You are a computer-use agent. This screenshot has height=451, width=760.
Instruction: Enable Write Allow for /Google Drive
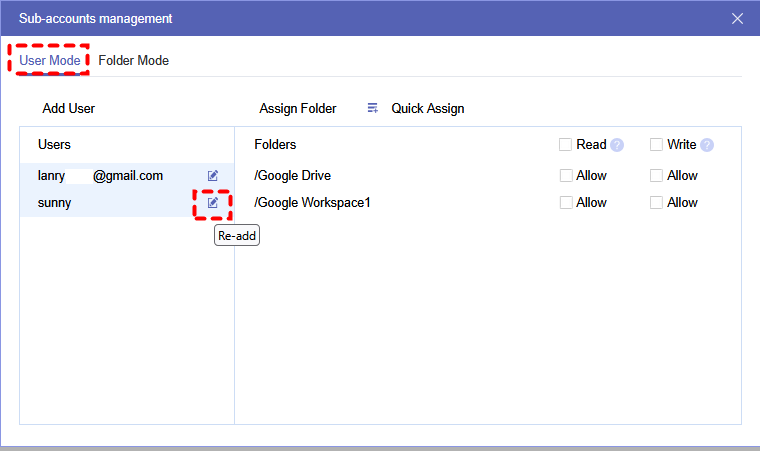(x=657, y=176)
